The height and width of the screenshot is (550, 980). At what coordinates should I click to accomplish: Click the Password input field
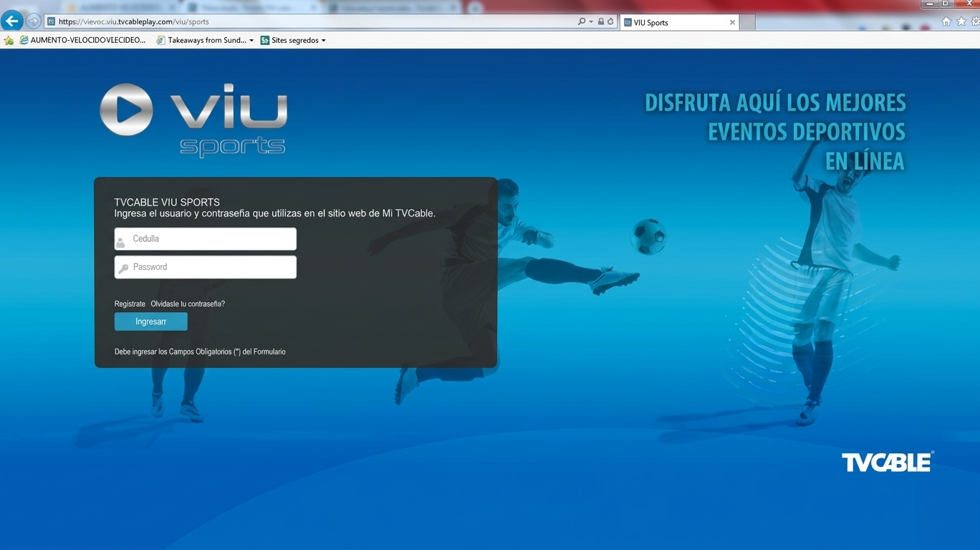(206, 267)
